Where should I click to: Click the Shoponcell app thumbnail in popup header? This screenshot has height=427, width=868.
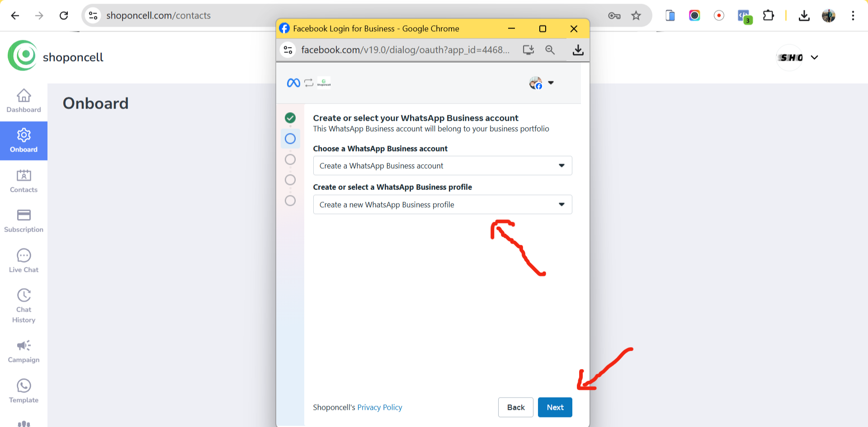[x=324, y=83]
